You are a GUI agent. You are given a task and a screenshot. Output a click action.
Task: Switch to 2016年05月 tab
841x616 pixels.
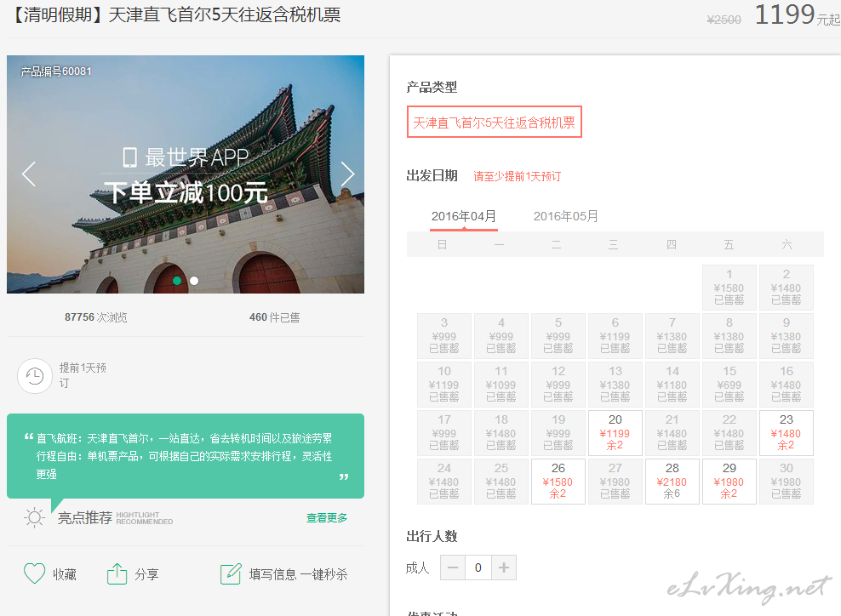click(565, 216)
